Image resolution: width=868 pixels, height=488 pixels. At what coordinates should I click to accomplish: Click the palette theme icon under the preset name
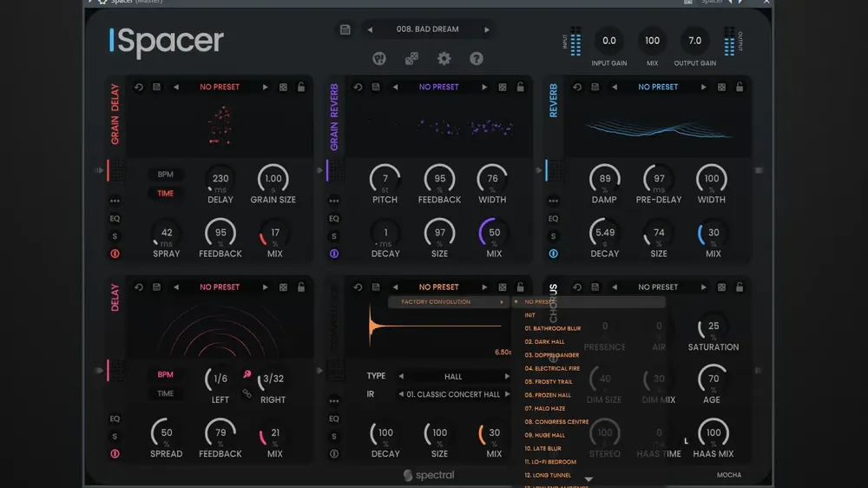(379, 58)
